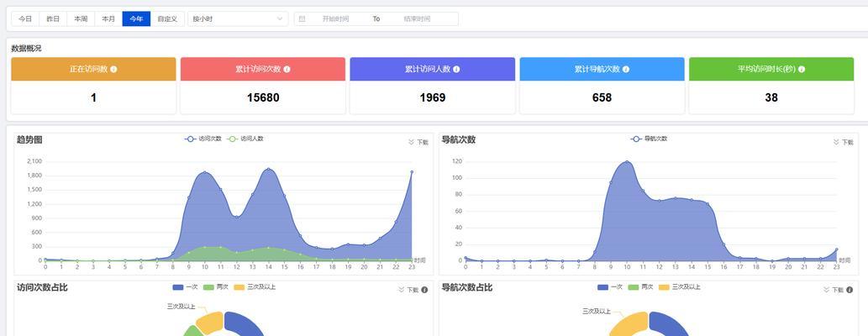This screenshot has height=336, width=868.
Task: Toggle 访问人数 series in trend legend
Action: coord(245,139)
